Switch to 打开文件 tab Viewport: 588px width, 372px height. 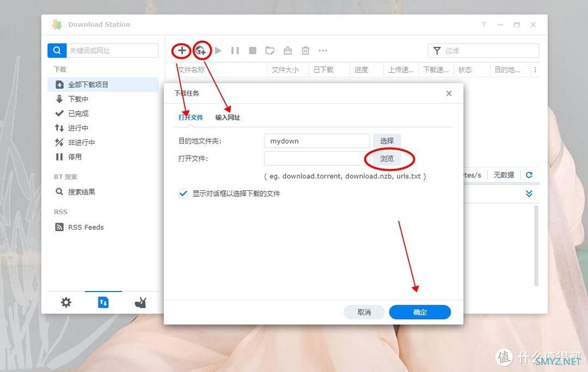coord(191,117)
